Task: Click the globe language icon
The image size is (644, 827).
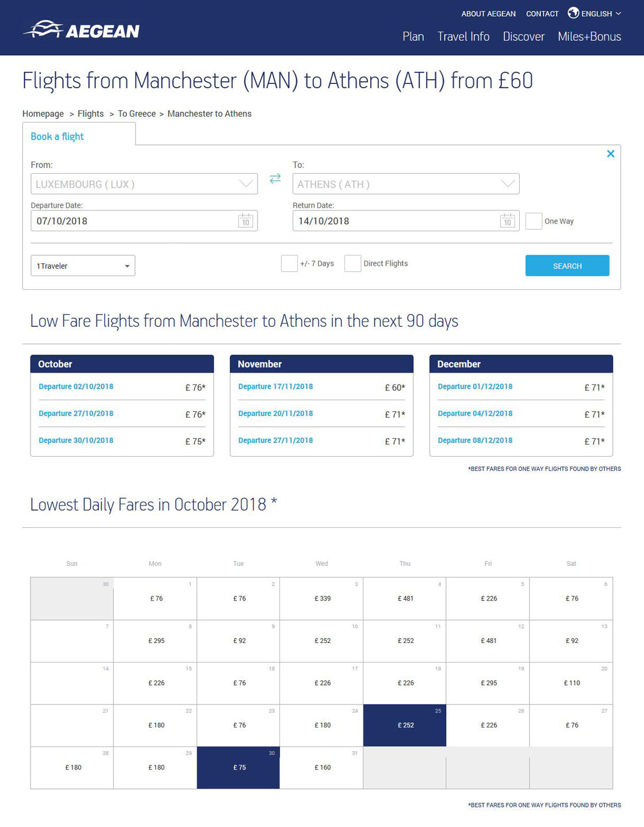Action: [x=573, y=13]
